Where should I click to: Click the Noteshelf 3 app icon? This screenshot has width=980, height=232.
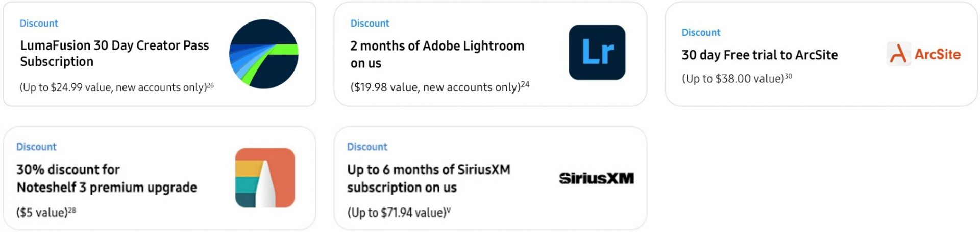(x=265, y=178)
